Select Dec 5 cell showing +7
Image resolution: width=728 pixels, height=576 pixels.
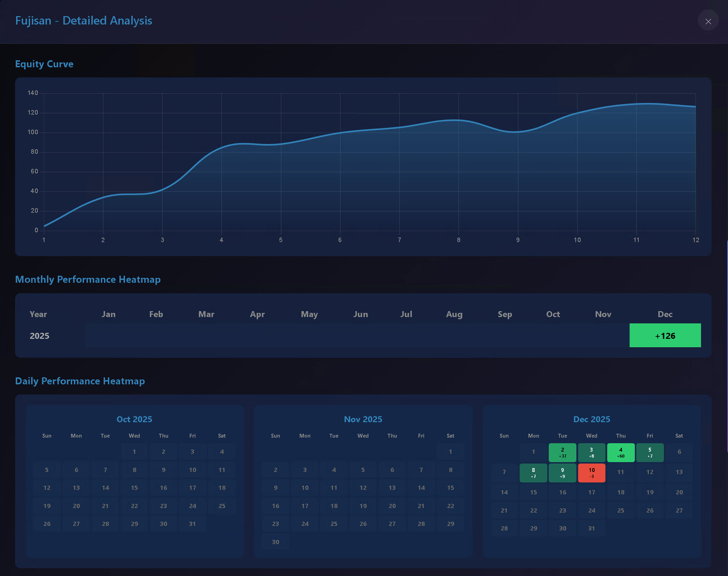click(x=650, y=452)
